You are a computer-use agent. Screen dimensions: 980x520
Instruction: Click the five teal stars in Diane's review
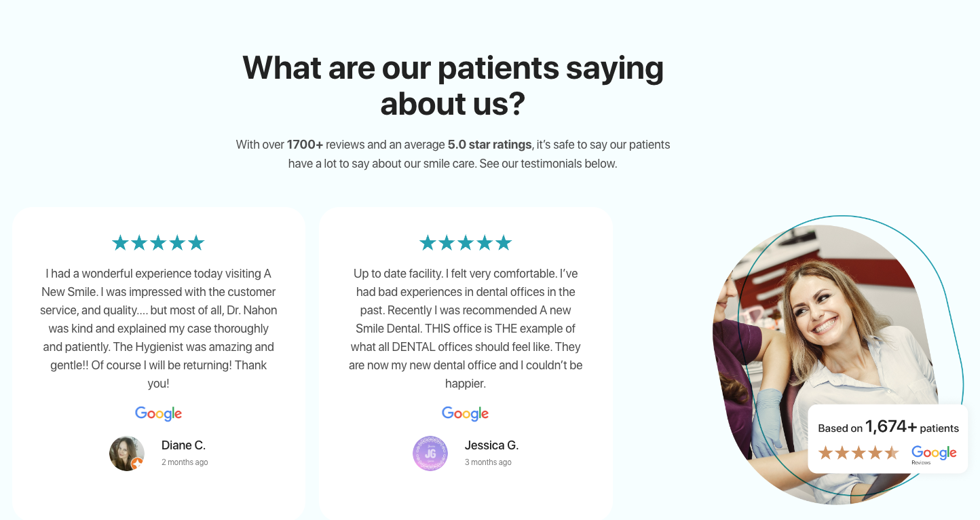[158, 242]
